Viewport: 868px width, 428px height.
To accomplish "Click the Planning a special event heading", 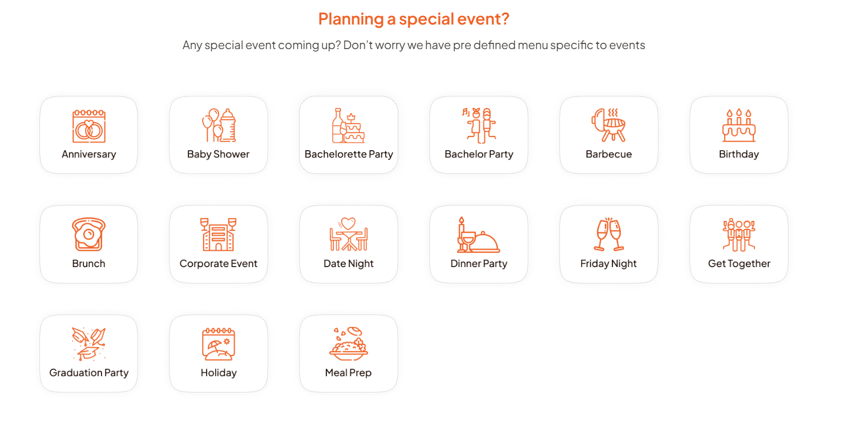I will tap(414, 19).
